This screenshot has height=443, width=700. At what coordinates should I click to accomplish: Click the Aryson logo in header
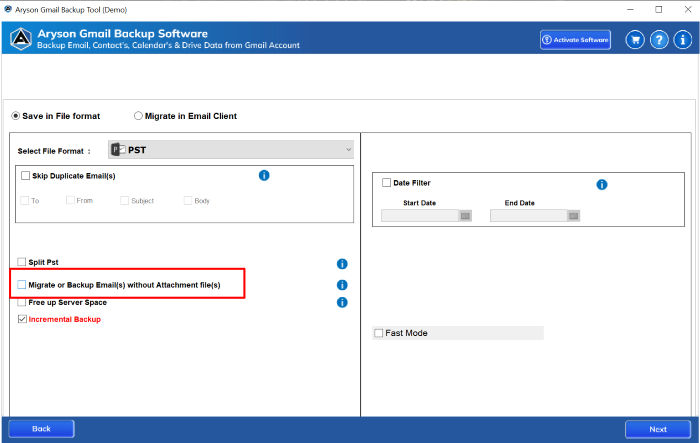(21, 39)
